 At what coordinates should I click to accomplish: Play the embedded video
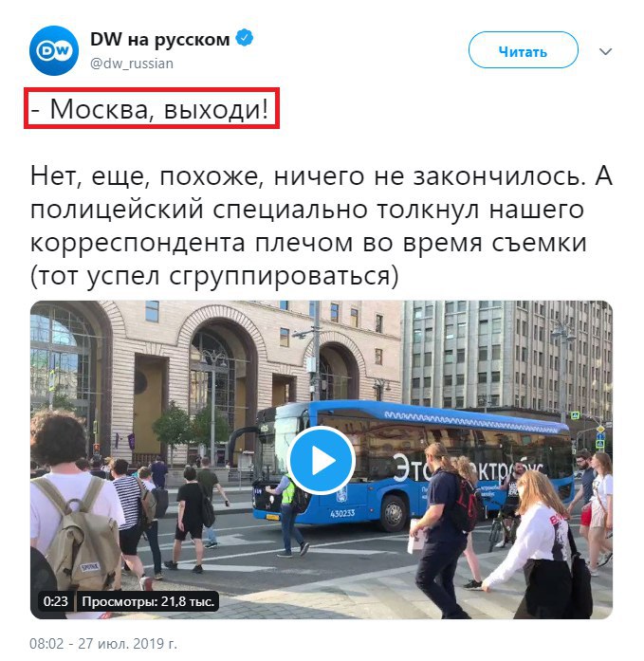322,460
